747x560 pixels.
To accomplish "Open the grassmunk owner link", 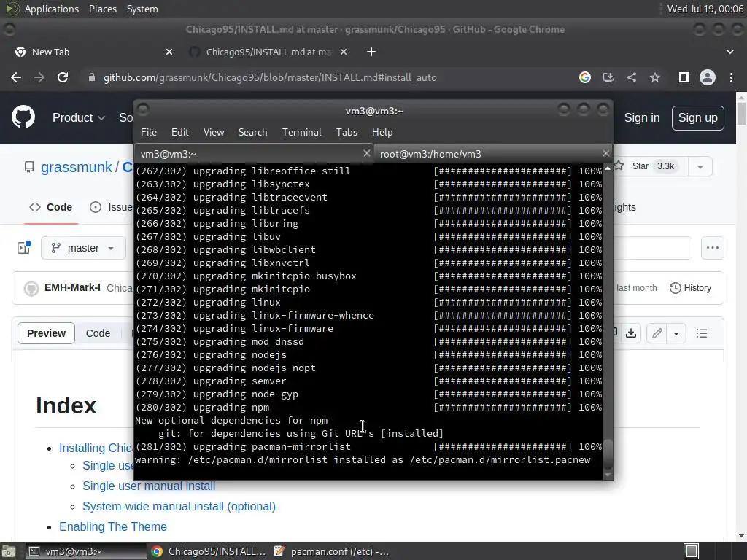I will [76, 167].
